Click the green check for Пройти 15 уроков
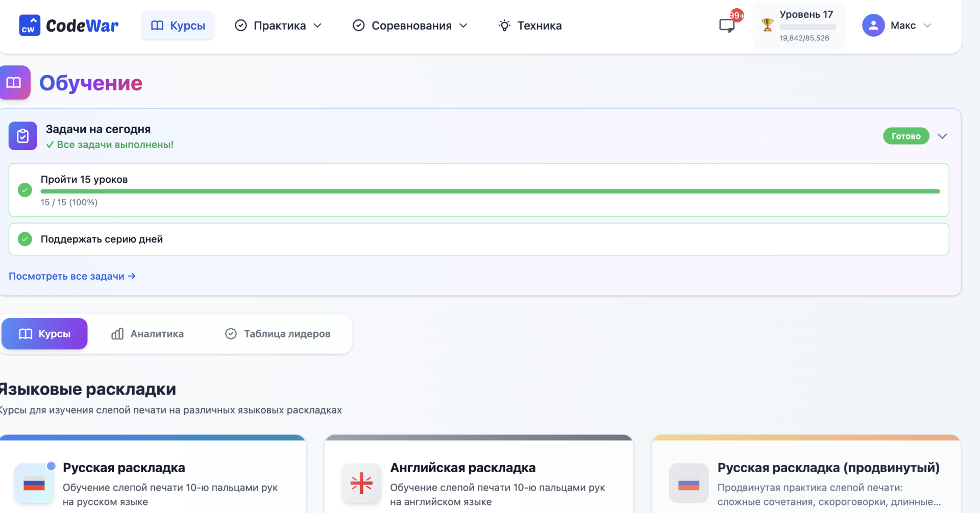Screen dimensions: 980x513 [x=25, y=190]
